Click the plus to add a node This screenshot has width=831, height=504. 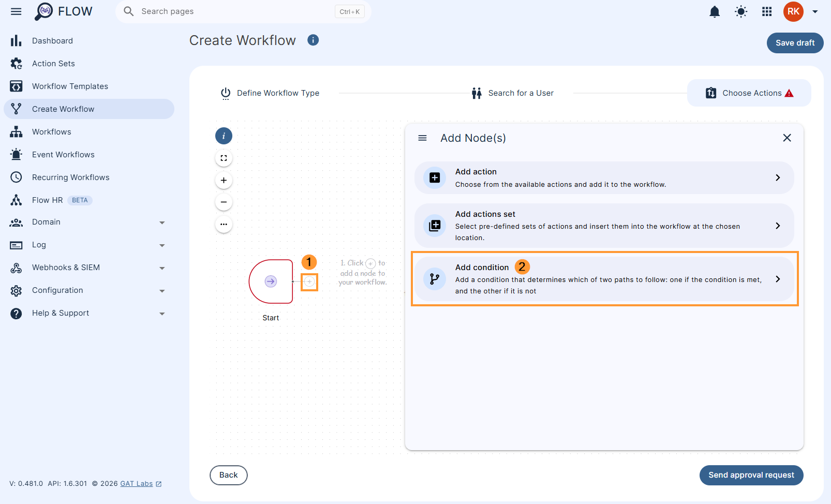coord(309,281)
